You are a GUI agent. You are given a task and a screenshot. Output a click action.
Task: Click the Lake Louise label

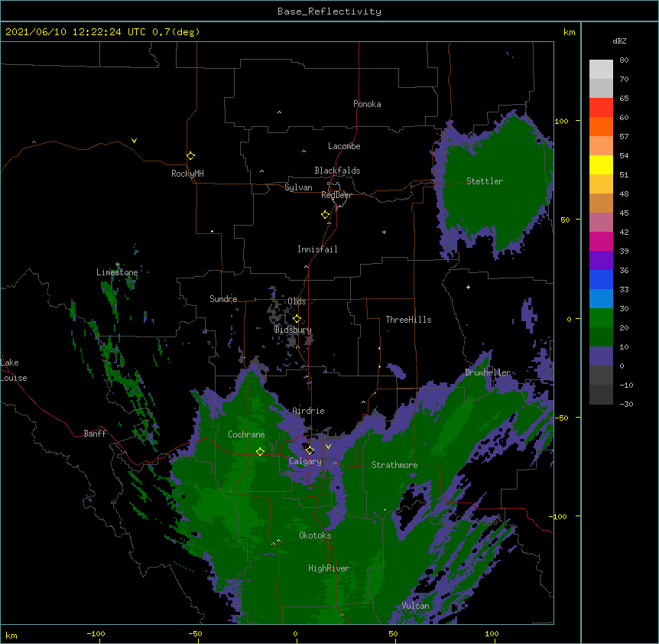[x=14, y=370]
